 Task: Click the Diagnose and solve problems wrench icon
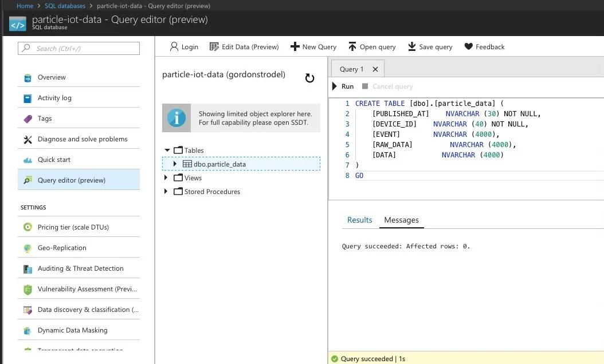(28, 140)
